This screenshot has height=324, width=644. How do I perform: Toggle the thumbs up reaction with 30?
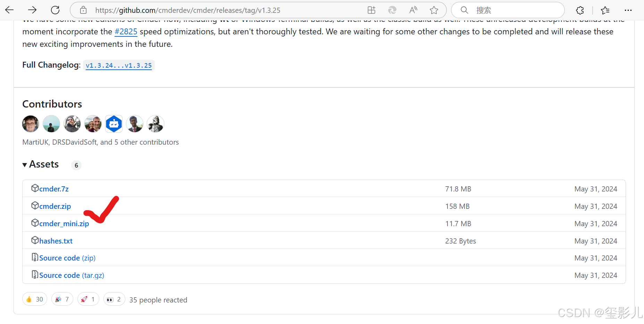coord(35,299)
